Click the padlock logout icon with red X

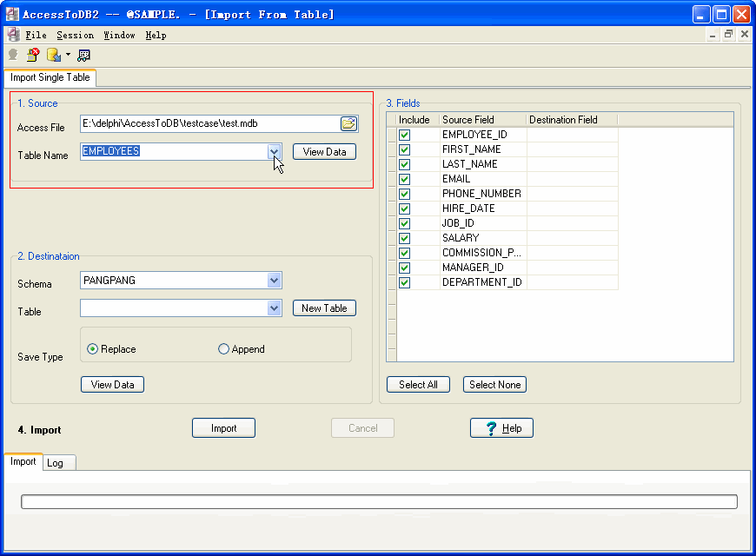pos(33,55)
